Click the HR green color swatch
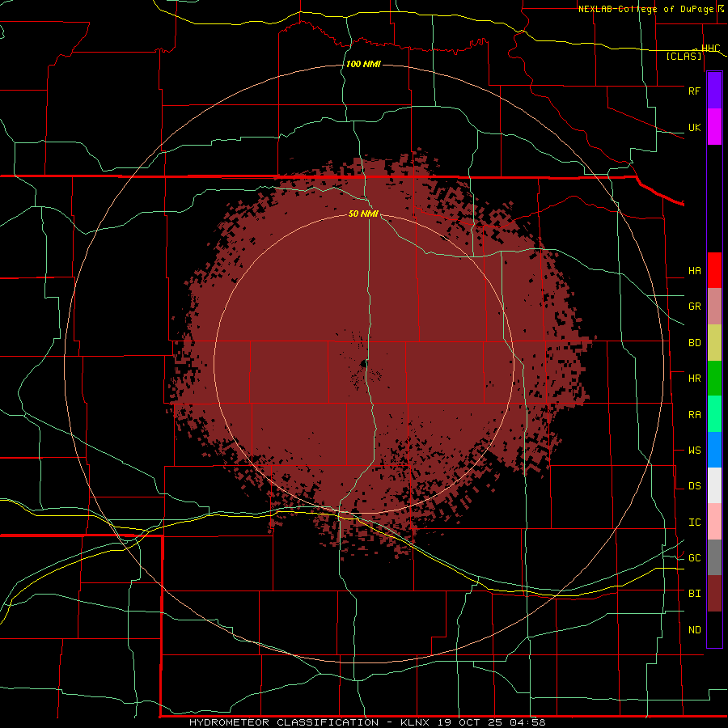The image size is (728, 728). [x=714, y=378]
